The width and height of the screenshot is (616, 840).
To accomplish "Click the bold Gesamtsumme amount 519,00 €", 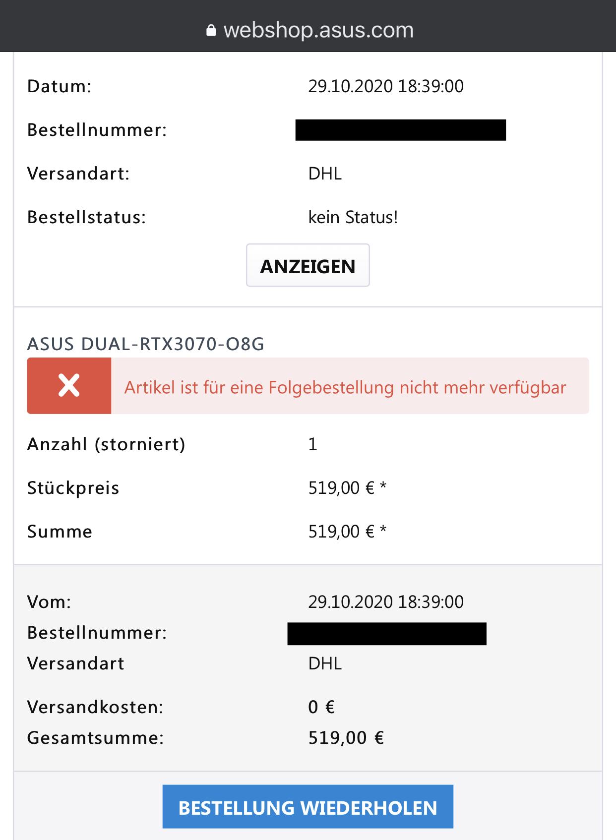I will click(x=346, y=738).
